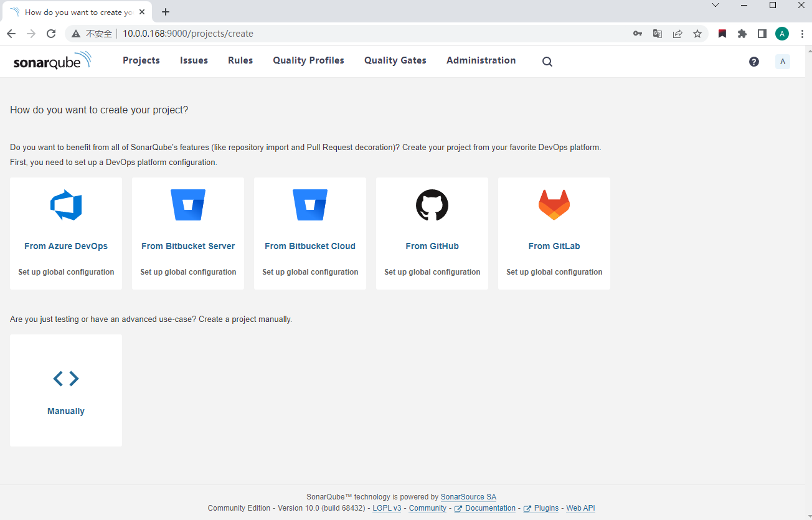
Task: Select the SonarQube browser tab
Action: pyautogui.click(x=78, y=12)
